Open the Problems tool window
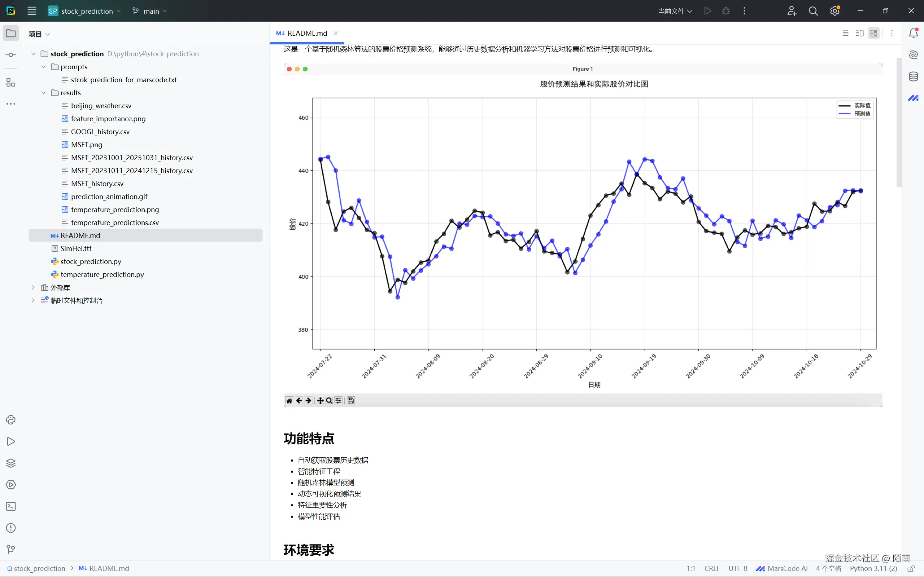This screenshot has height=577, width=924. click(11, 528)
